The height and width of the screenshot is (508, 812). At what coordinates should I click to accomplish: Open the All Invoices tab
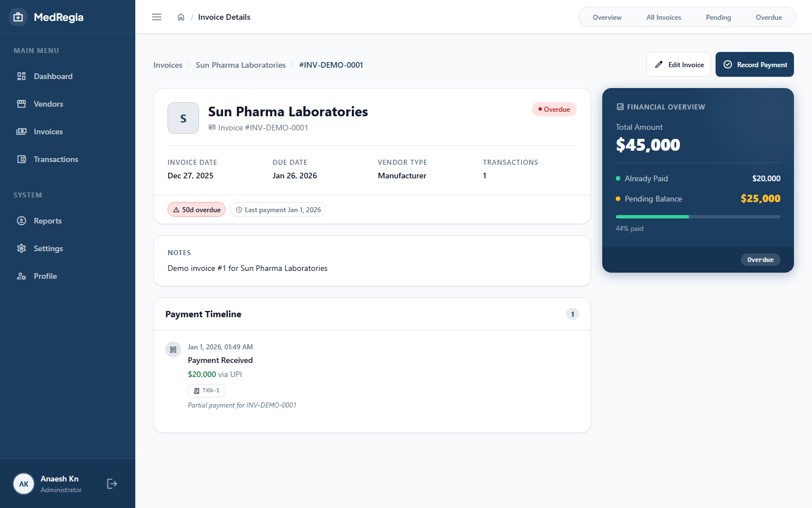[x=664, y=17]
